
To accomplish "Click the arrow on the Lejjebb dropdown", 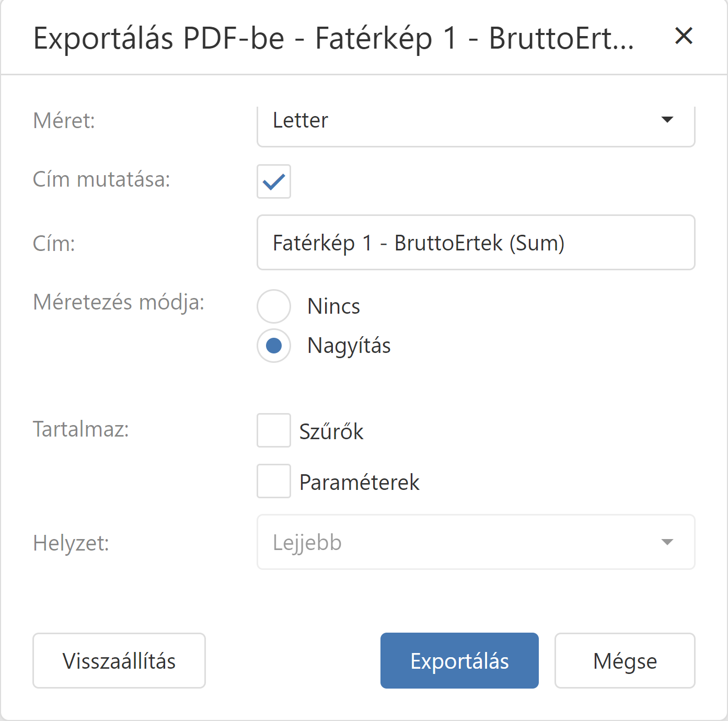I will click(667, 542).
